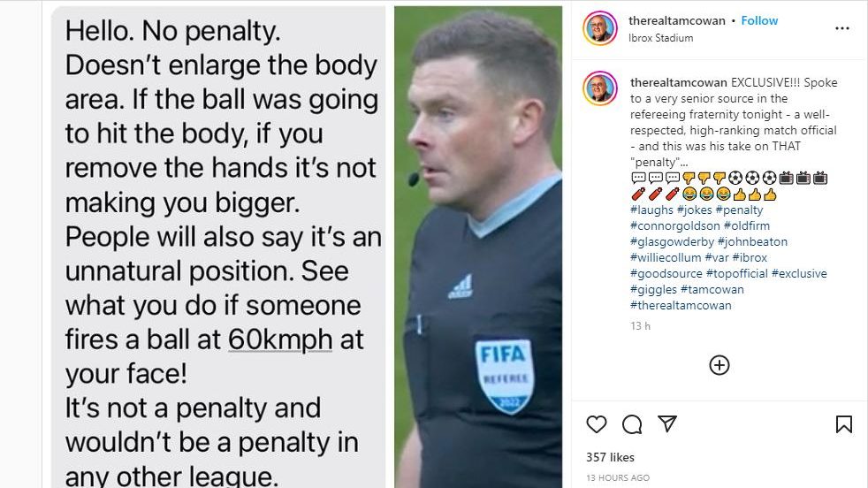View the 357 likes list
The image size is (868, 488).
pos(610,457)
